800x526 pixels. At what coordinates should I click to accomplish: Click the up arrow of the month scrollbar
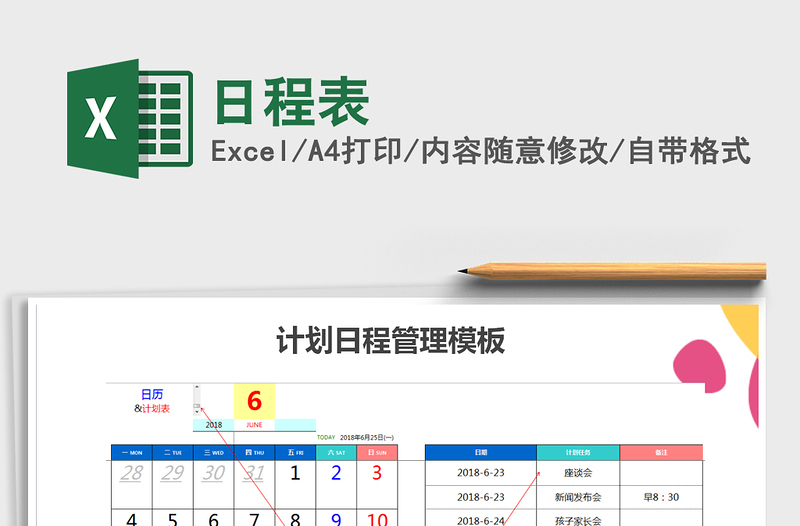197,387
